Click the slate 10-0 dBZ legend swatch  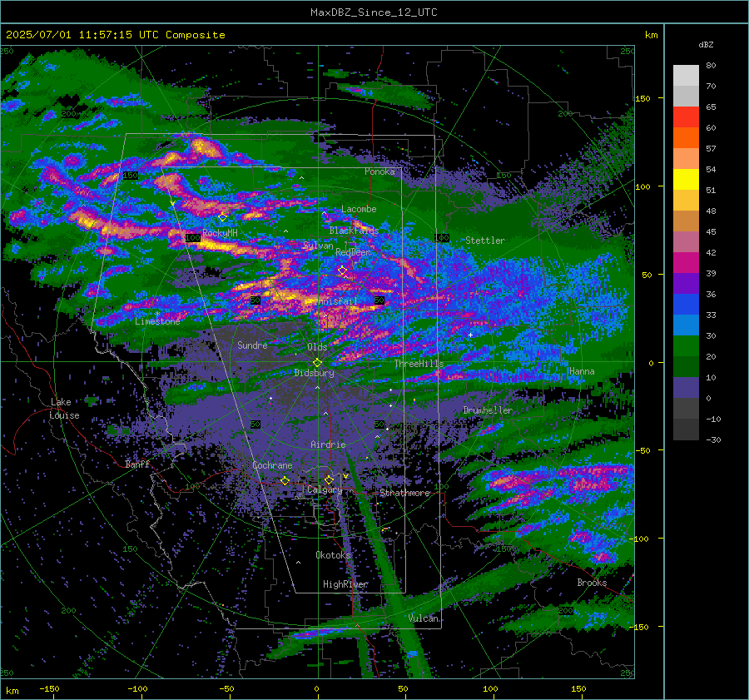point(686,388)
